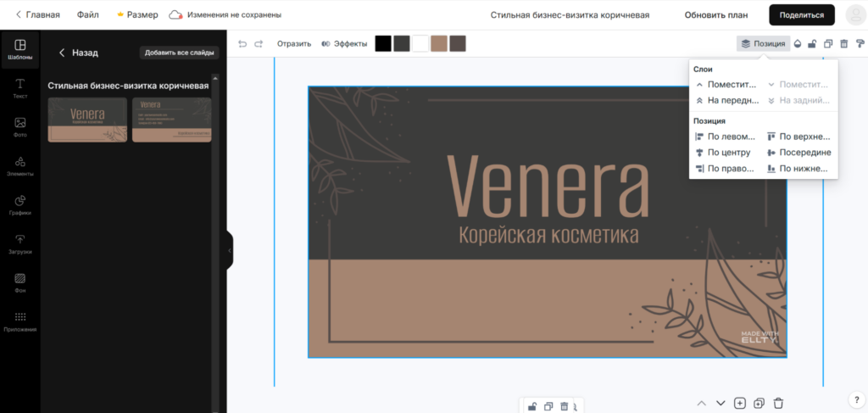Align По нижне... in position menu
The image size is (868, 413).
coord(798,169)
